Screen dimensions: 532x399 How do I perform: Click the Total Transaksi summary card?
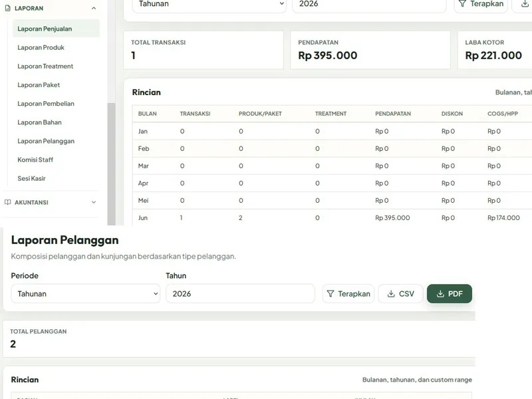203,51
